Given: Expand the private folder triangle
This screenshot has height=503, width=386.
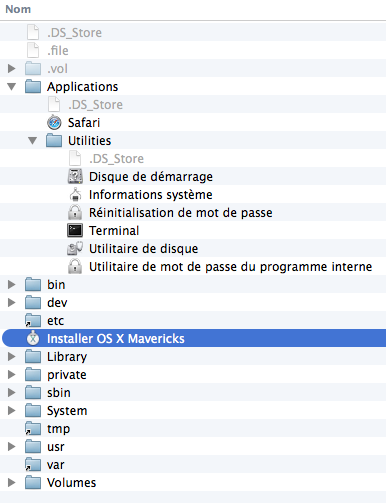Looking at the screenshot, I should [12, 375].
